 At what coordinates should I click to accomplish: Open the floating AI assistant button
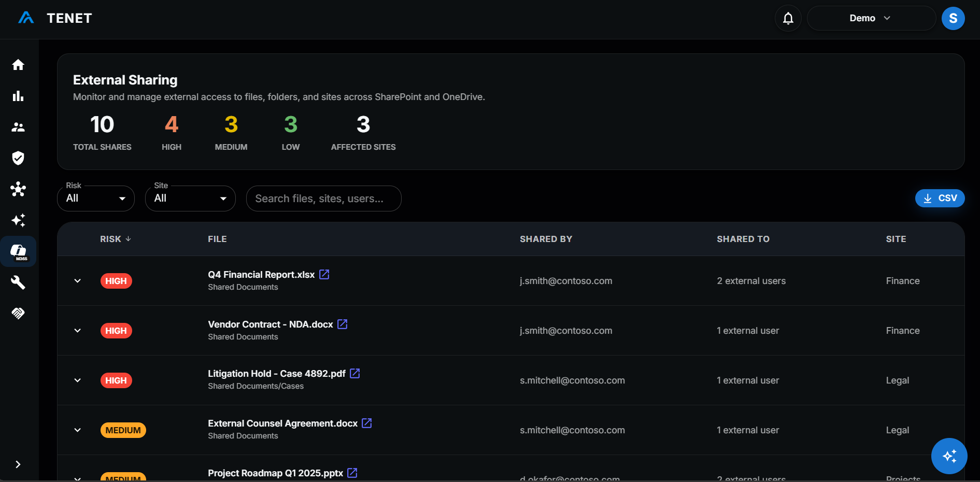coord(949,456)
